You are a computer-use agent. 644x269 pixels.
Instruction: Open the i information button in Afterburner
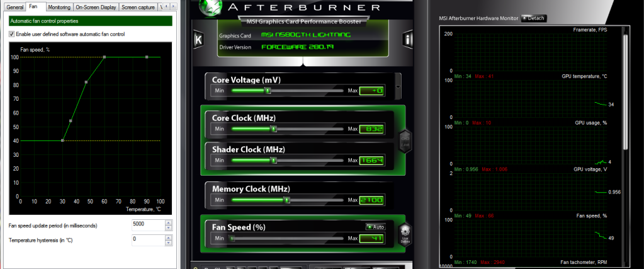click(408, 40)
